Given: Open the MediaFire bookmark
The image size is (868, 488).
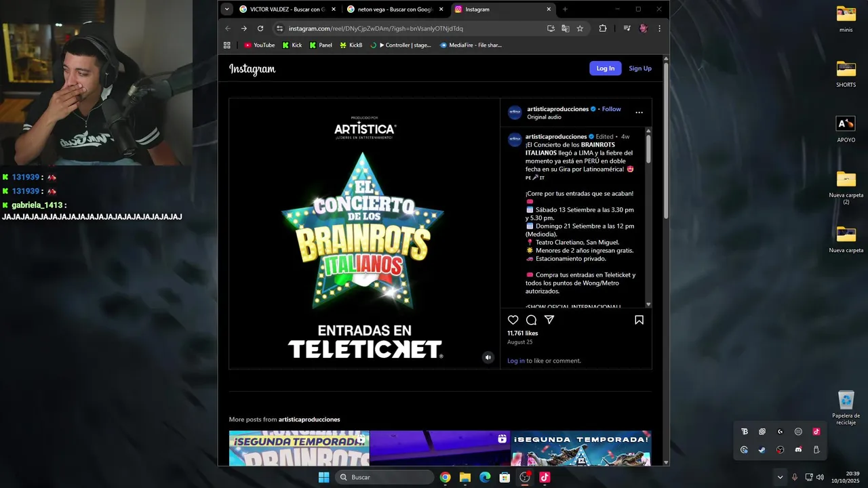Looking at the screenshot, I should (471, 45).
